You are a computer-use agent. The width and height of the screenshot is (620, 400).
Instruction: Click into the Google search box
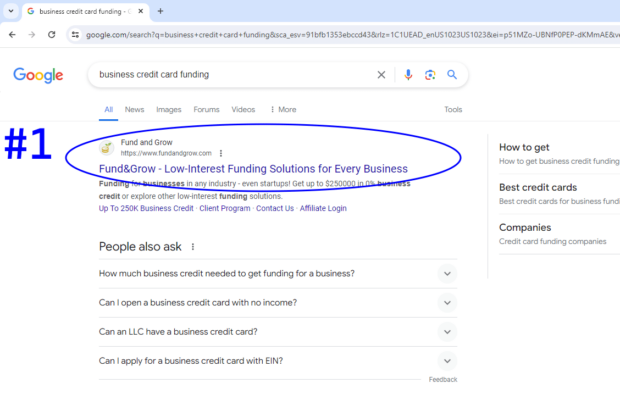[x=230, y=75]
